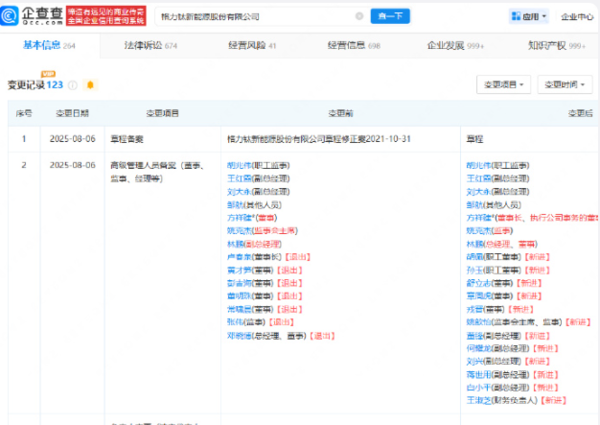600x425 pixels.
Task: Switch to the 知识产权 tab
Action: click(557, 46)
